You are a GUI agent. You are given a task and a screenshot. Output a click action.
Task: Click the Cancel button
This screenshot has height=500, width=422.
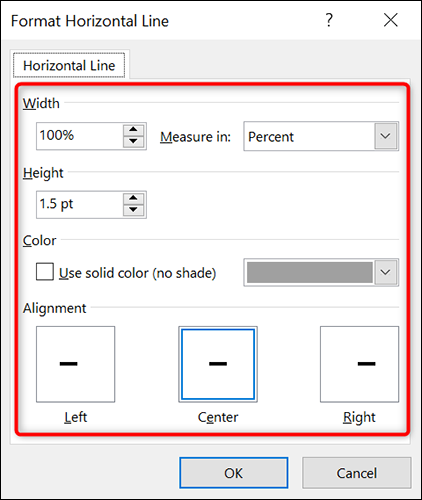(357, 473)
